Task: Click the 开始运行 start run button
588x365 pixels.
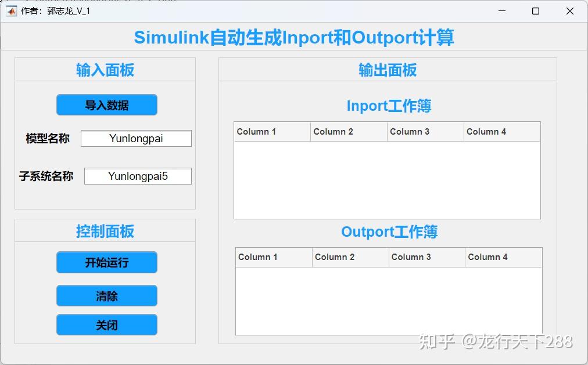Action: click(106, 262)
